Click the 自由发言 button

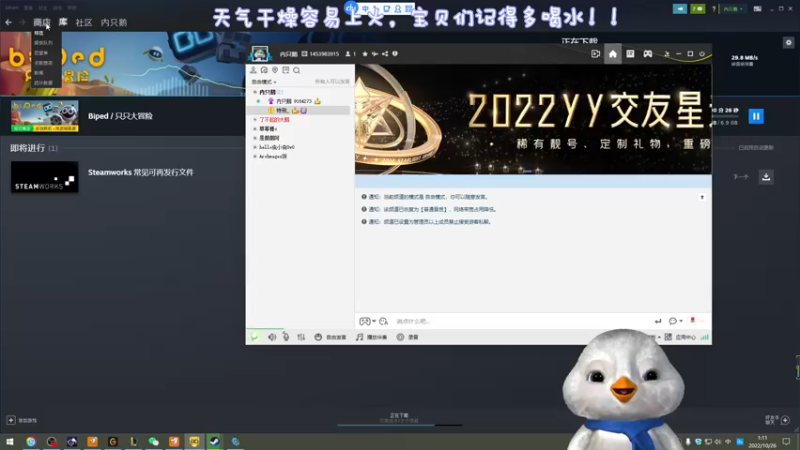point(331,337)
